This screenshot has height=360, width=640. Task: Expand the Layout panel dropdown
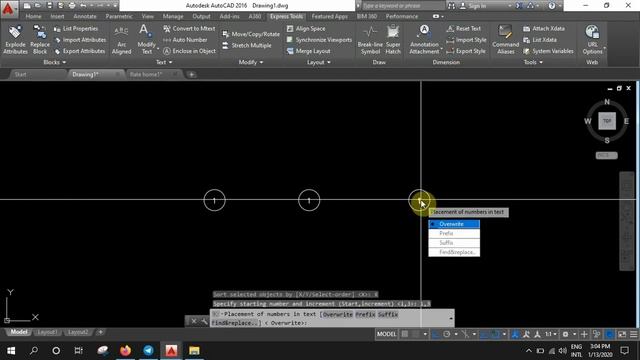tap(318, 62)
